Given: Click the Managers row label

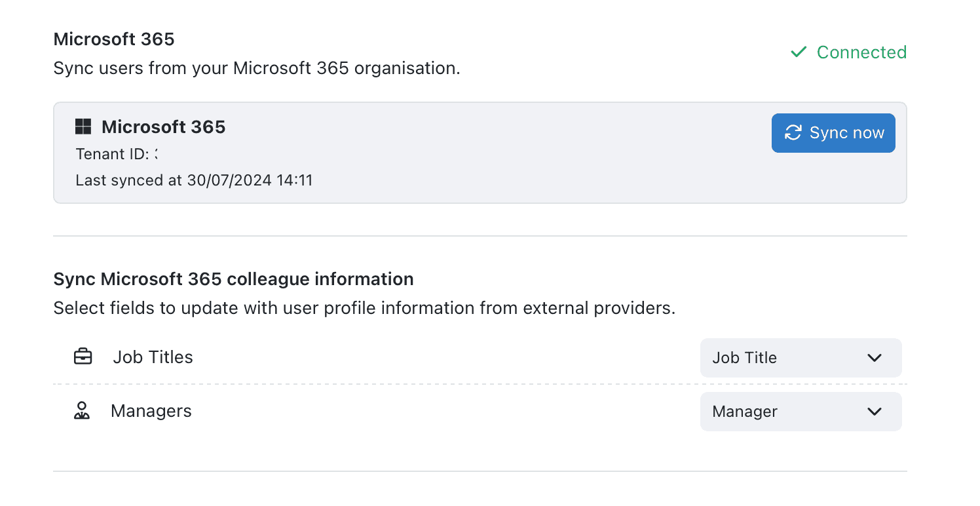Looking at the screenshot, I should tap(151, 411).
